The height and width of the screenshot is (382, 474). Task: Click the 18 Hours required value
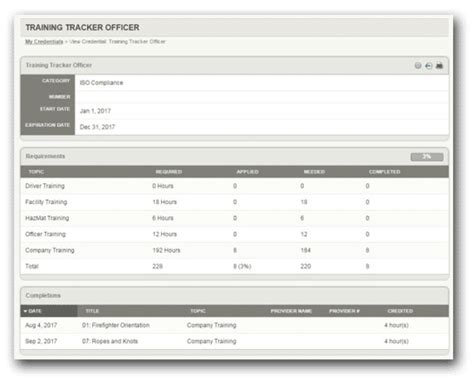pyautogui.click(x=164, y=202)
